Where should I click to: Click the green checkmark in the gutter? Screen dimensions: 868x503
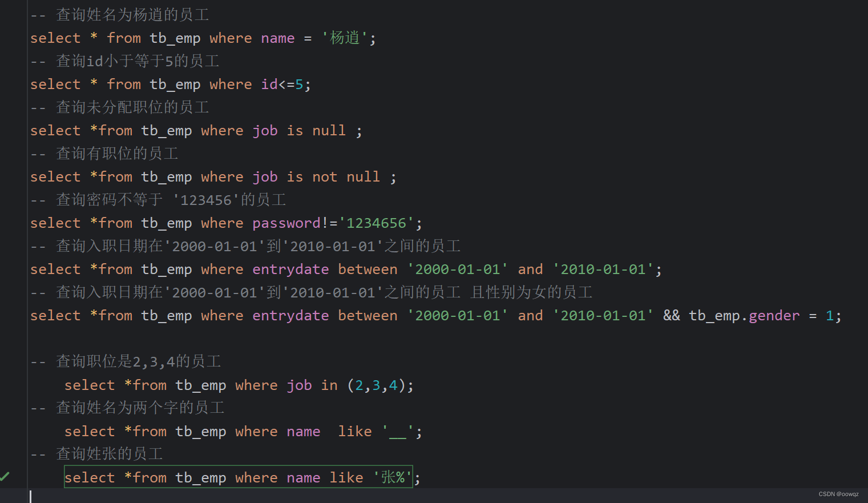point(6,476)
